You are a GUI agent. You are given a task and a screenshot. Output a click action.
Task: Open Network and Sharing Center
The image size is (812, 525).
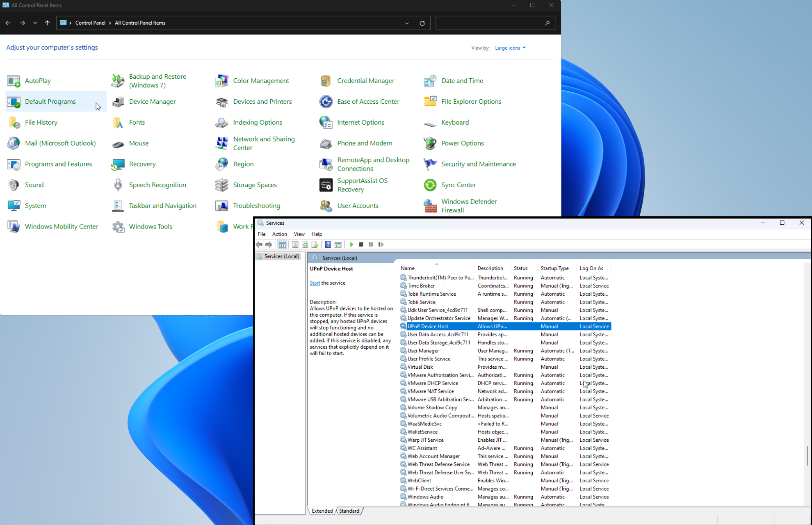255,143
